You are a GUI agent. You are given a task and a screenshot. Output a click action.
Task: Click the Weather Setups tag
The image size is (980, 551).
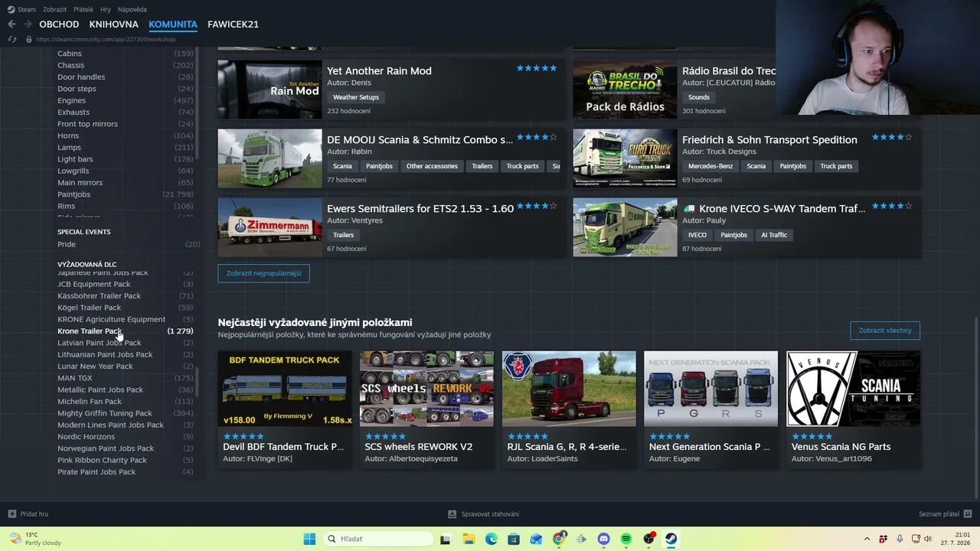[356, 97]
